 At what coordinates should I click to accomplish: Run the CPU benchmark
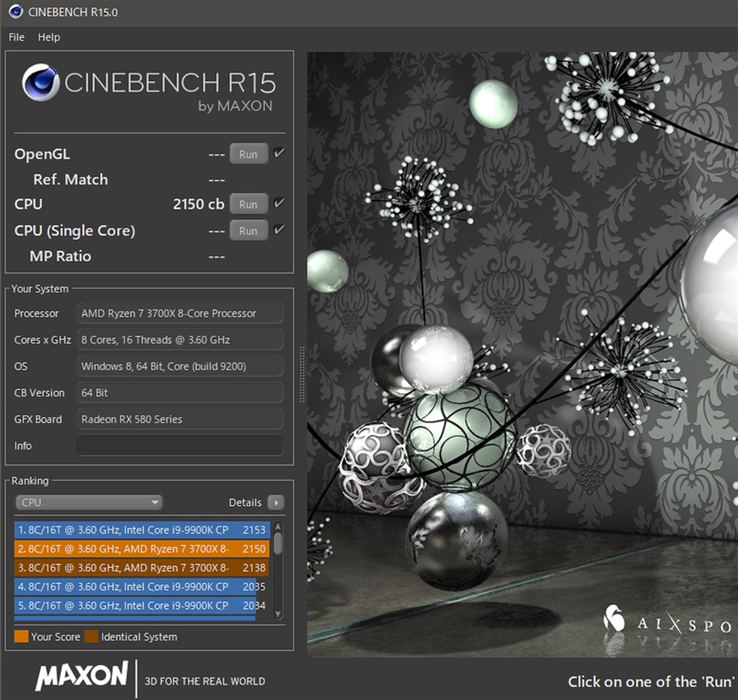(x=249, y=204)
